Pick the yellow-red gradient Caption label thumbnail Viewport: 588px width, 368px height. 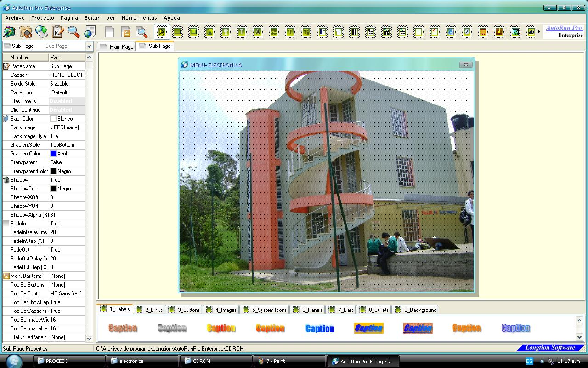[221, 328]
